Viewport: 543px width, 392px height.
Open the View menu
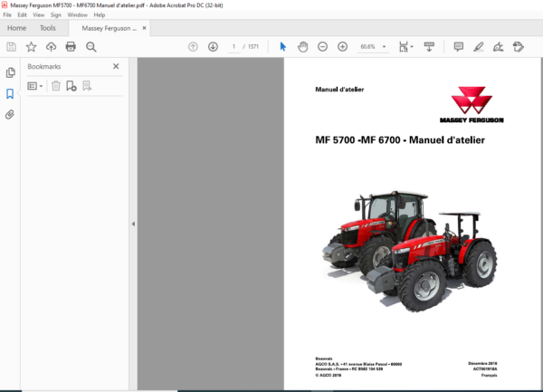click(38, 14)
